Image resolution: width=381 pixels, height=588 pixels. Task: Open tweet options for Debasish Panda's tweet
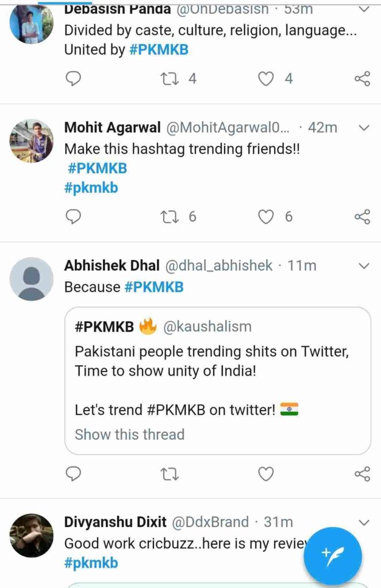363,9
